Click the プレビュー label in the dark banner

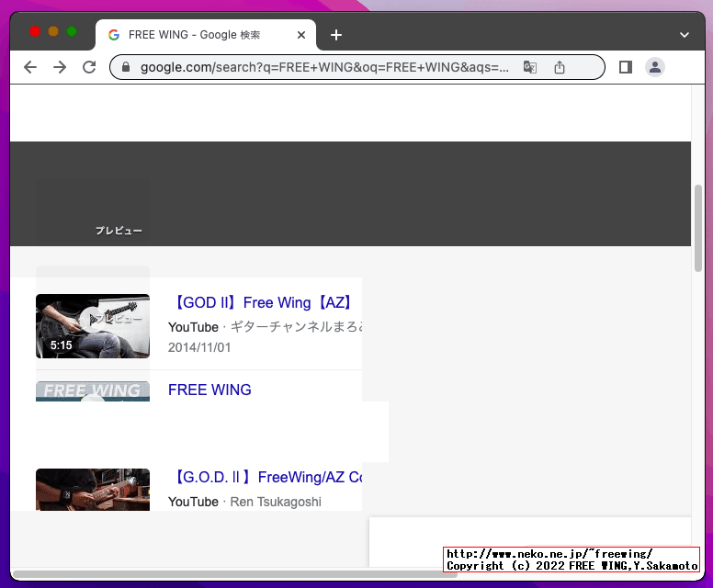tap(119, 231)
